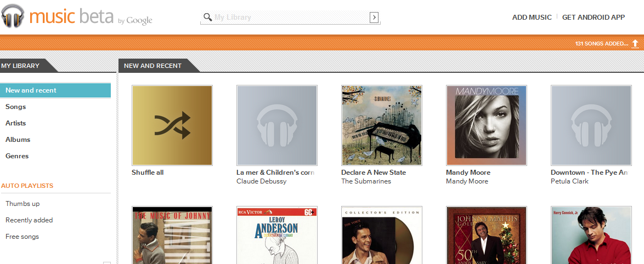This screenshot has height=264, width=644.
Task: Focus the My Library search field
Action: (x=290, y=17)
